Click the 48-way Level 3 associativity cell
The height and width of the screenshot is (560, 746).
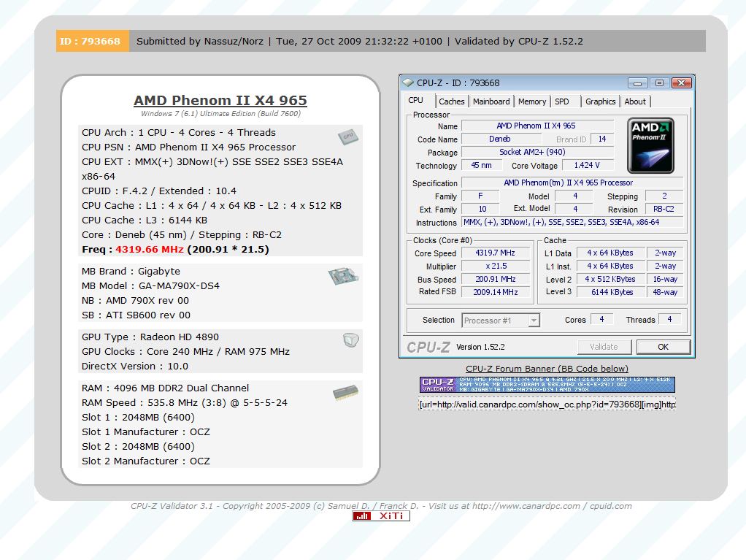point(665,292)
